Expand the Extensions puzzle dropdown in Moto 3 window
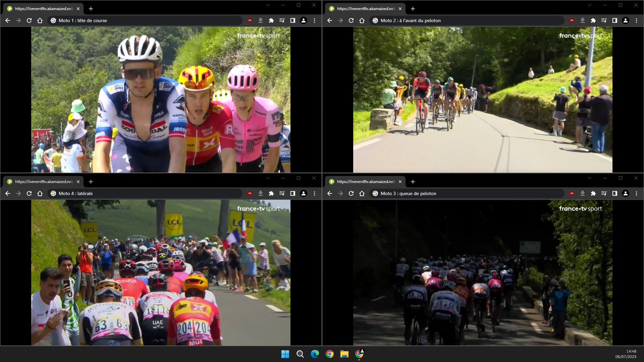The width and height of the screenshot is (644, 362). click(594, 193)
